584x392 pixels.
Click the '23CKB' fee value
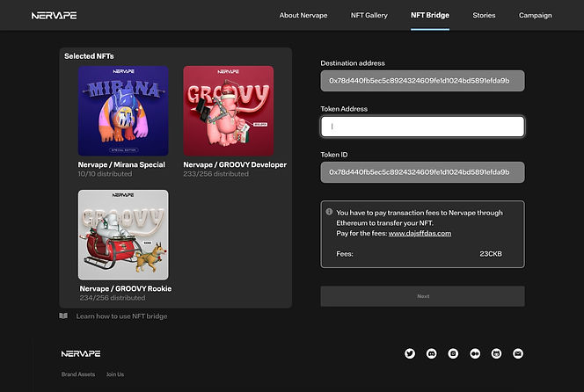coord(491,254)
